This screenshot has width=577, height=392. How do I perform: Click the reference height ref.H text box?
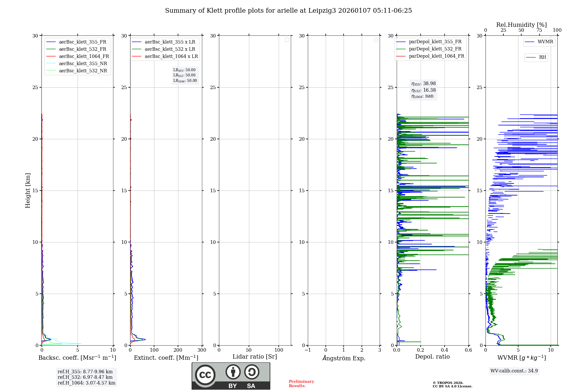click(x=86, y=377)
